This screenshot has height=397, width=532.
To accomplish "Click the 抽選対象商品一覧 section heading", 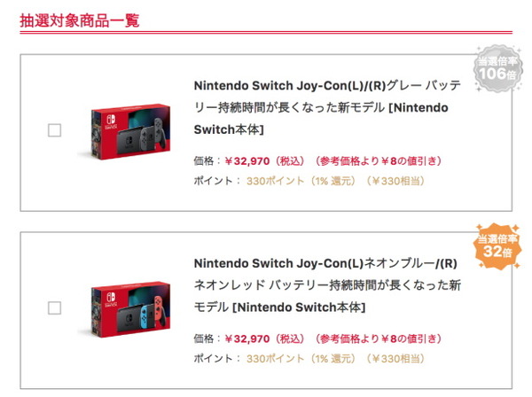I will [80, 20].
